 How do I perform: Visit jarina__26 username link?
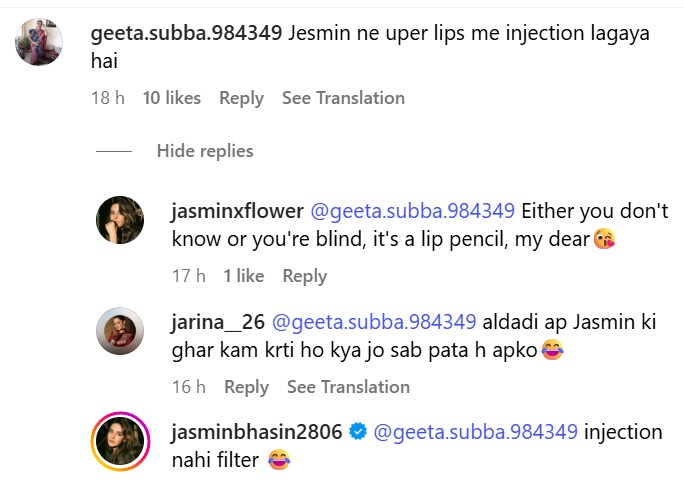(x=217, y=322)
